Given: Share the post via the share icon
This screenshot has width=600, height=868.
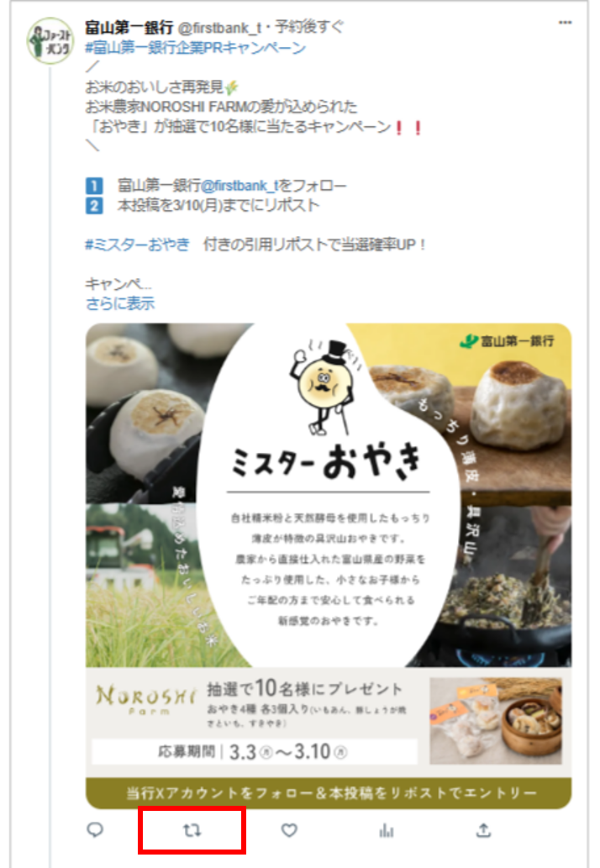Looking at the screenshot, I should [484, 830].
